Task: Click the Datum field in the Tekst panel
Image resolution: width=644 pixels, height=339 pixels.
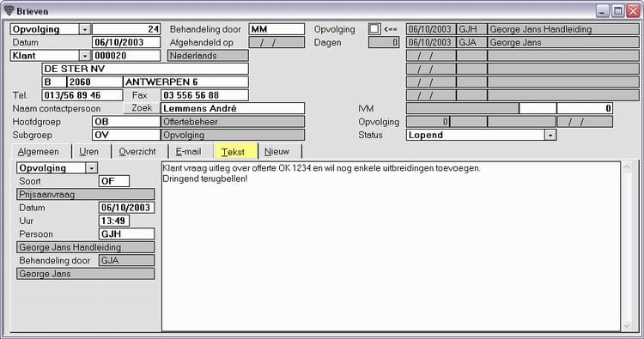Action: pos(126,207)
